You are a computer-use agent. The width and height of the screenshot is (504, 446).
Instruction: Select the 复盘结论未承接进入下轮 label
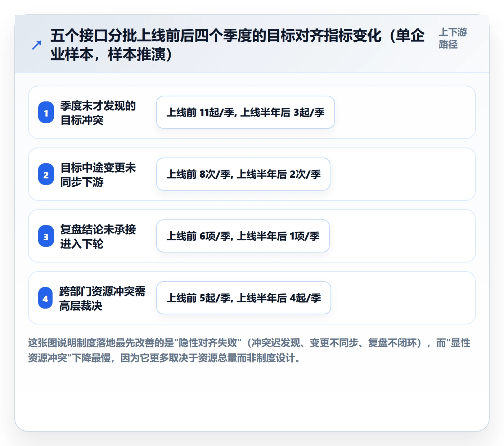[x=98, y=236]
